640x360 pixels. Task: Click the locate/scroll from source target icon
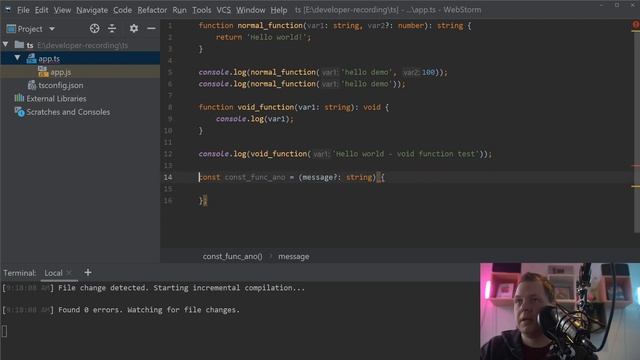click(x=94, y=29)
